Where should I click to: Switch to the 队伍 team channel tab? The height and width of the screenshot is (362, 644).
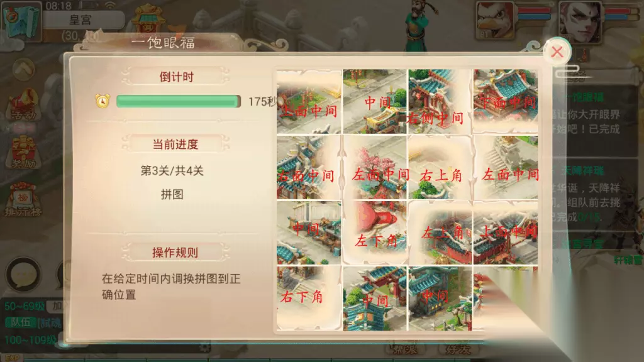point(21,322)
